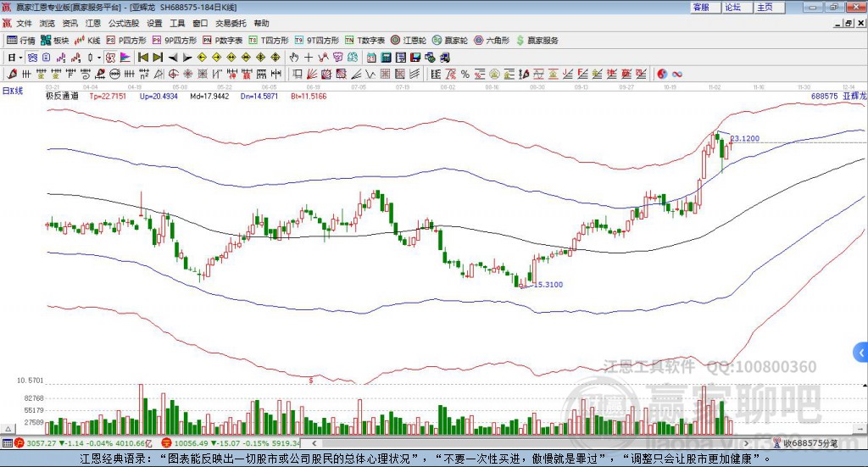Expand the candlestick style dropdown arrow
The image size is (868, 467).
99,58
